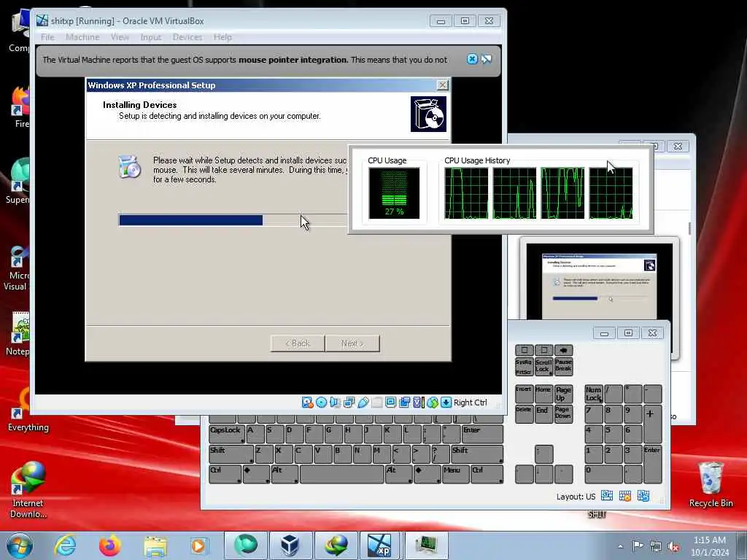This screenshot has height=560, width=747.
Task: Open Recycle Bin desktop icon
Action: tap(711, 485)
